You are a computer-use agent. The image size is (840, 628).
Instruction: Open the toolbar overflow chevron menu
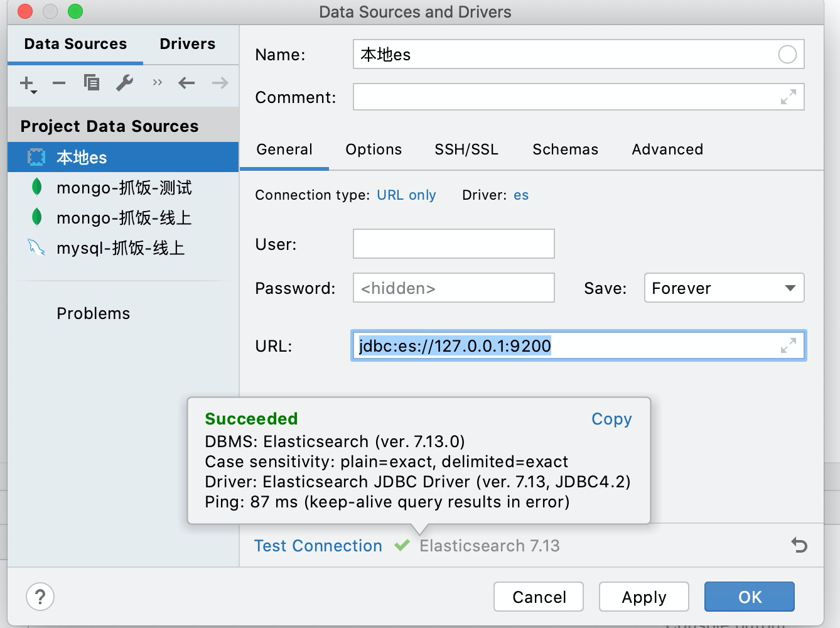(156, 82)
